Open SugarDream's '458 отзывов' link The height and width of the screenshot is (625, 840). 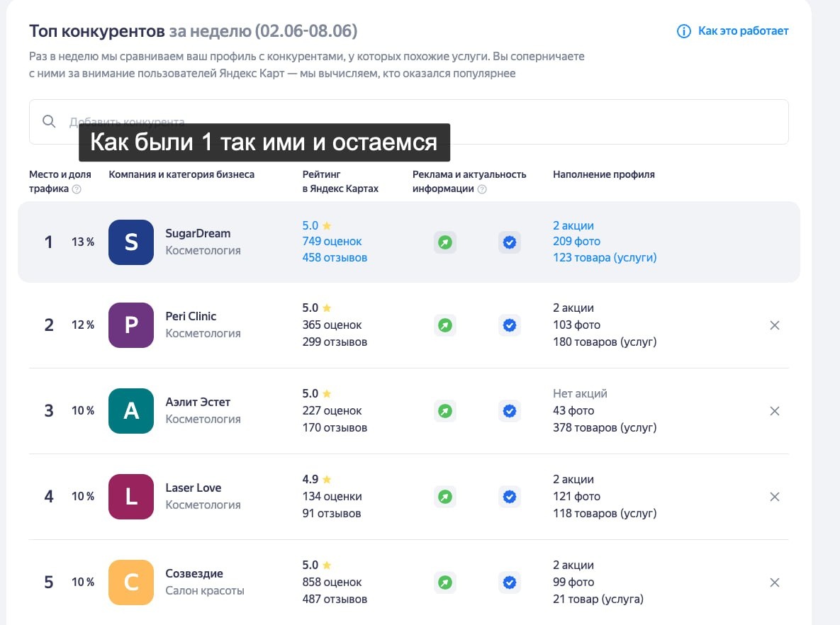[335, 258]
